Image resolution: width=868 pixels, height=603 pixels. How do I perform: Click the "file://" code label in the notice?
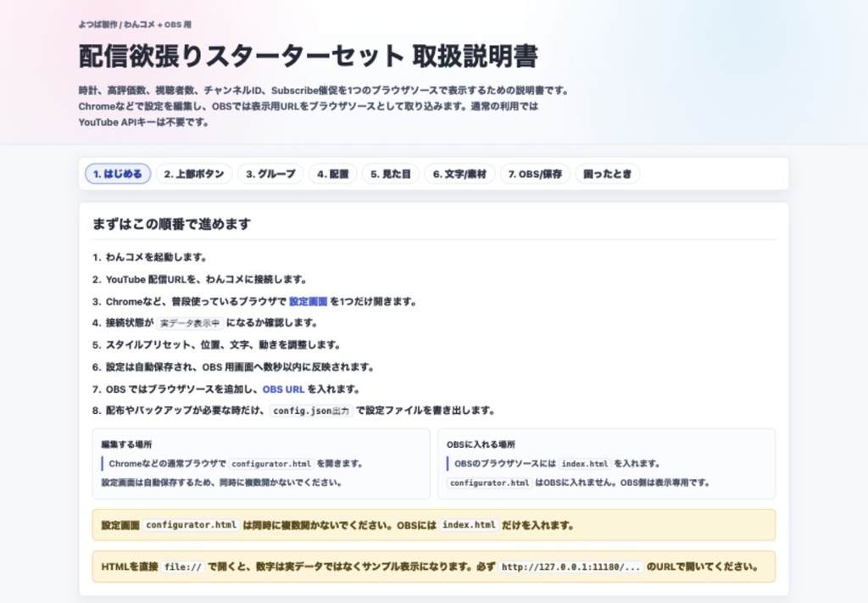[183, 567]
